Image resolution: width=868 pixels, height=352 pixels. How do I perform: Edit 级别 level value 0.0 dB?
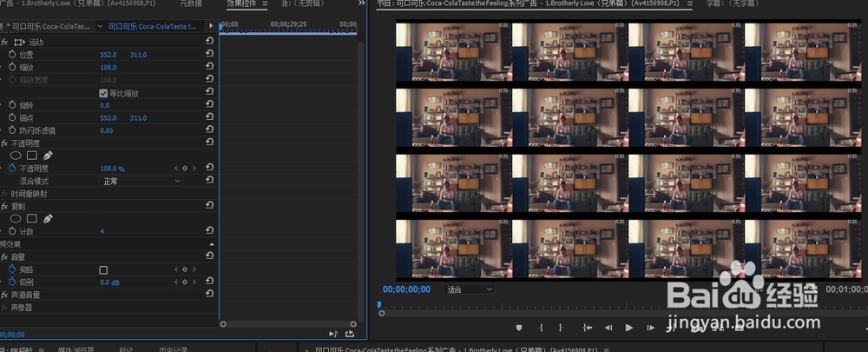(110, 282)
